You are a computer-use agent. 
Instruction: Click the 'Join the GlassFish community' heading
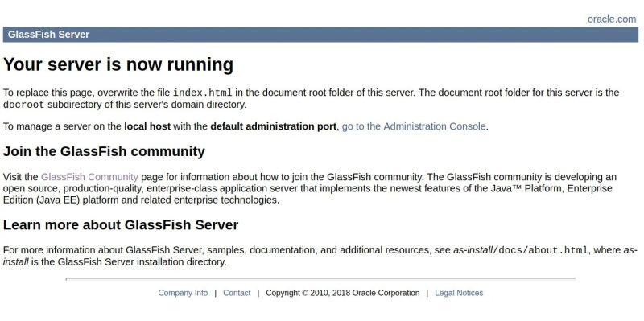[104, 151]
